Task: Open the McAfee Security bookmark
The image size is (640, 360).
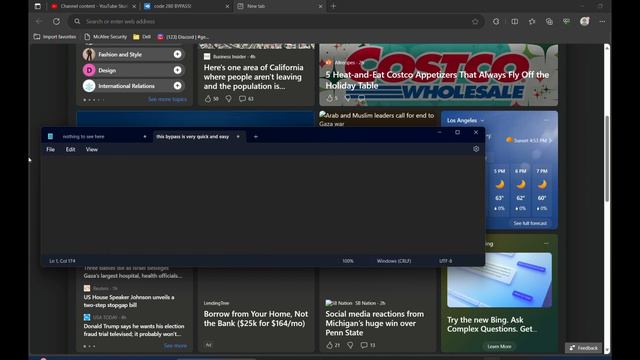Action: (x=106, y=37)
